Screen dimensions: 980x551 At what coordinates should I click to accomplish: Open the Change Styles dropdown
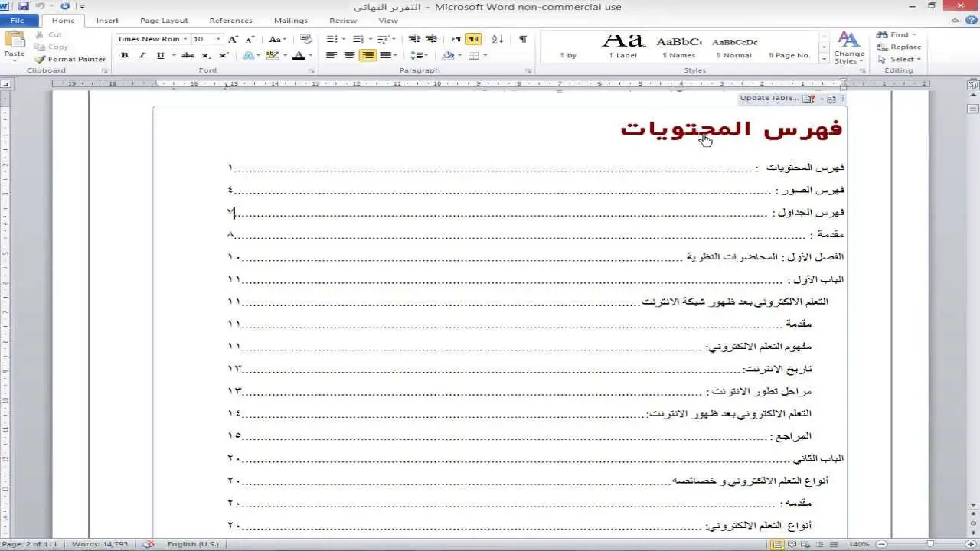point(849,48)
